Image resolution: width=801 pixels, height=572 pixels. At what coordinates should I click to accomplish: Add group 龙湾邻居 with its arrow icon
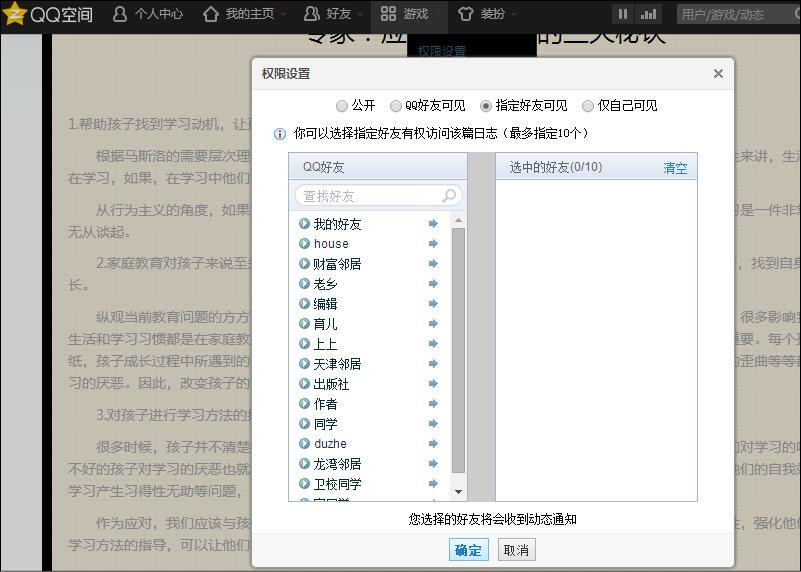pos(433,463)
